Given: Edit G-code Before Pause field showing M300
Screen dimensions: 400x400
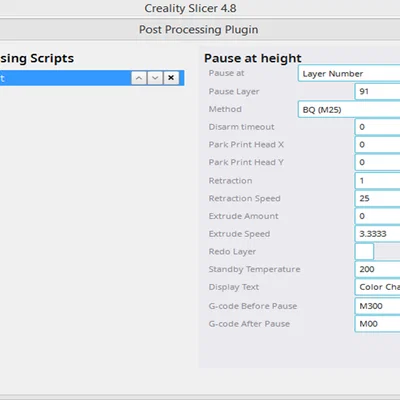Looking at the screenshot, I should pyautogui.click(x=377, y=306).
